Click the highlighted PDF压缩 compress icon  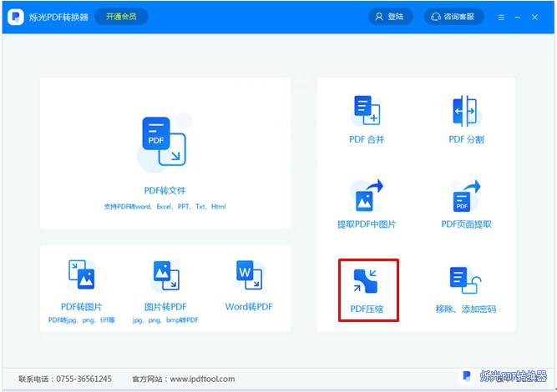coord(367,280)
